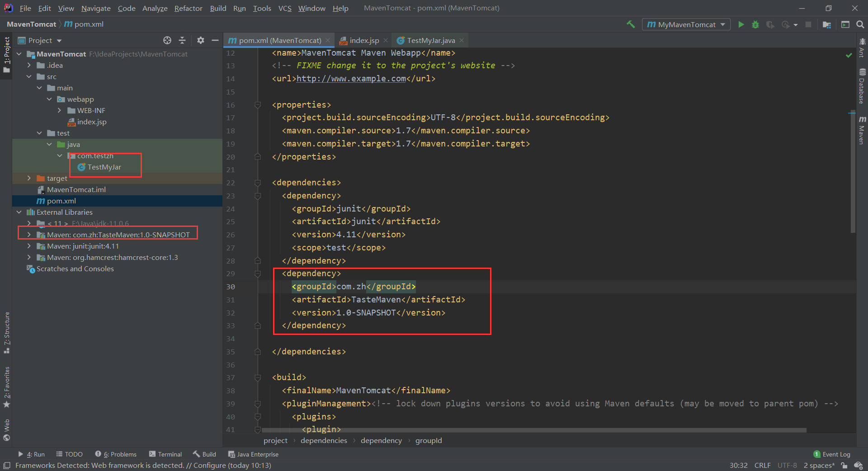The width and height of the screenshot is (868, 471).
Task: Switch to index.jsp tab
Action: pos(364,40)
